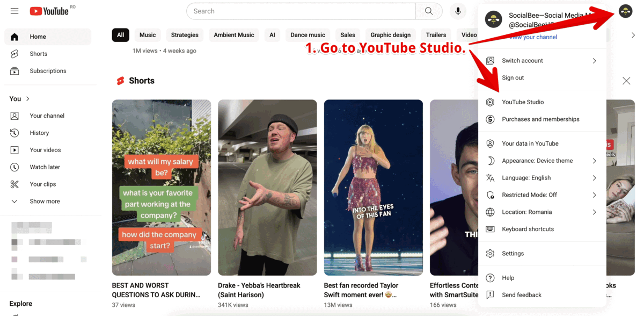Select the Music filter chip

click(148, 35)
